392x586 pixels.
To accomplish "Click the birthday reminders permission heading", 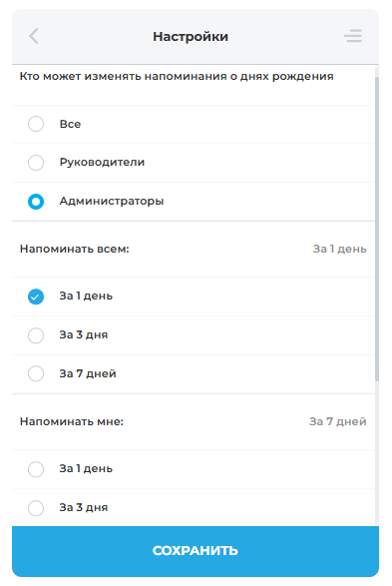I will (177, 76).
